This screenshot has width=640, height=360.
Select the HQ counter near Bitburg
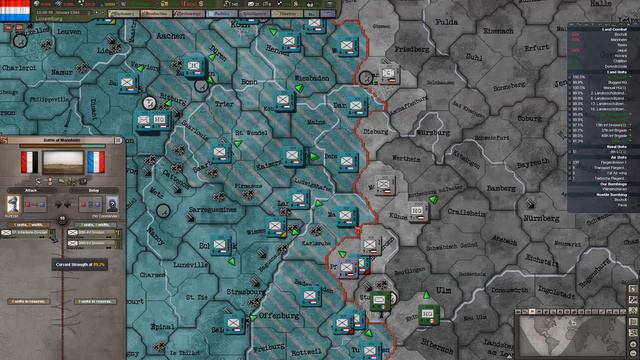(x=160, y=120)
